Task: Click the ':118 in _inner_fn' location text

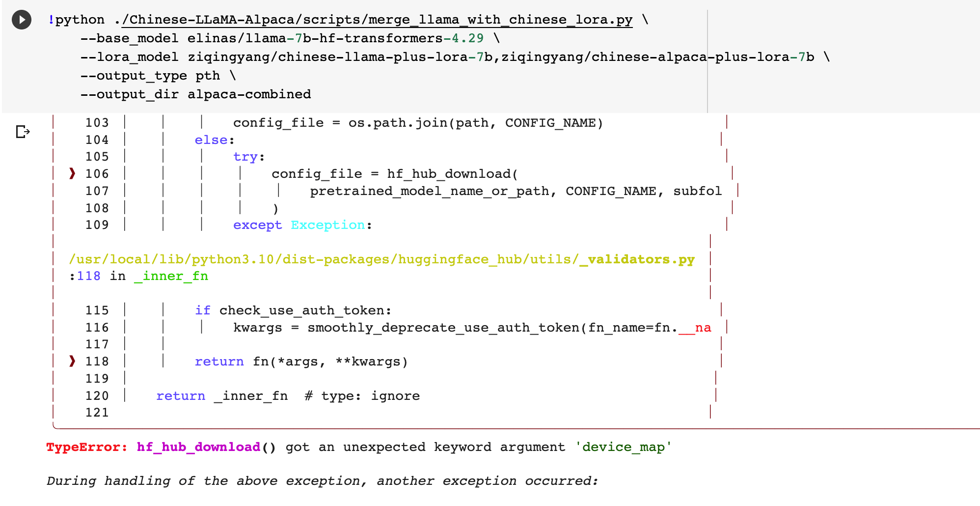Action: coord(138,276)
